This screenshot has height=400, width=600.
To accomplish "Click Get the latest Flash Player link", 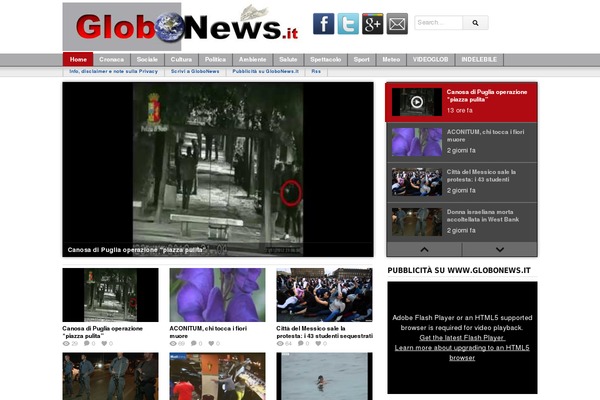I will click(x=462, y=338).
